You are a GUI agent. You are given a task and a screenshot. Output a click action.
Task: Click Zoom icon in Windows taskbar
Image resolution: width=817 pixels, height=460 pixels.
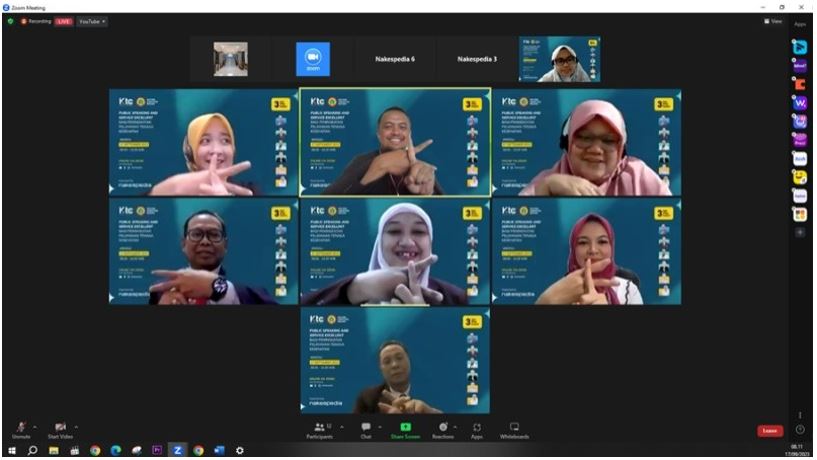(x=178, y=451)
